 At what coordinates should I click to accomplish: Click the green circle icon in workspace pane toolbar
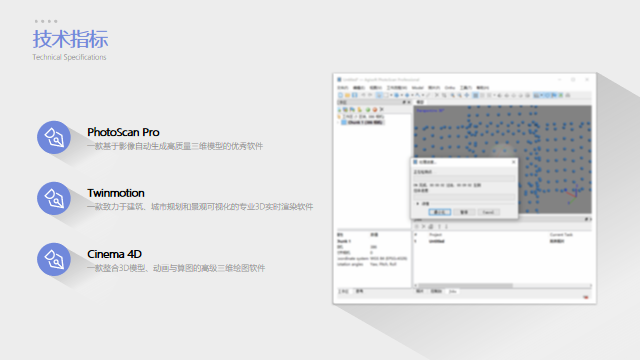pyautogui.click(x=368, y=110)
